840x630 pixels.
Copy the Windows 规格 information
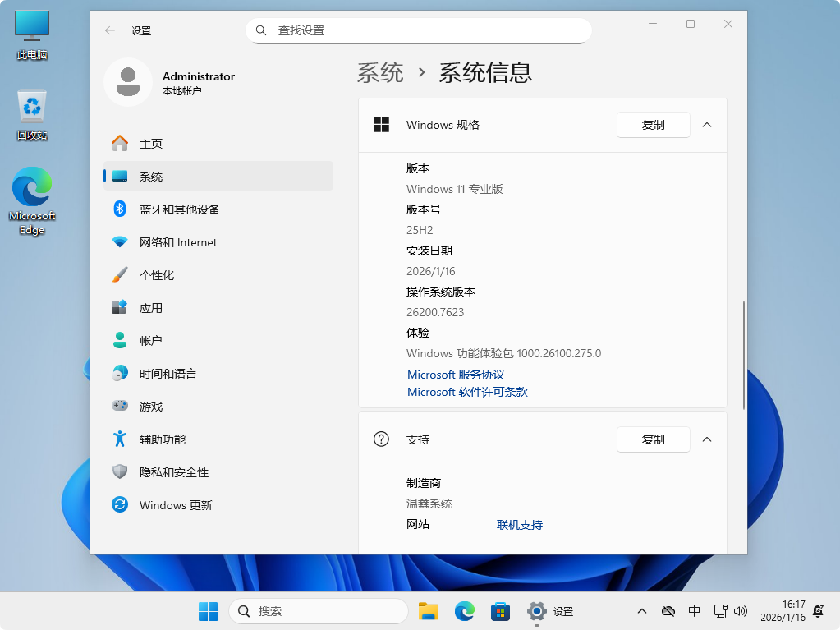pyautogui.click(x=653, y=125)
